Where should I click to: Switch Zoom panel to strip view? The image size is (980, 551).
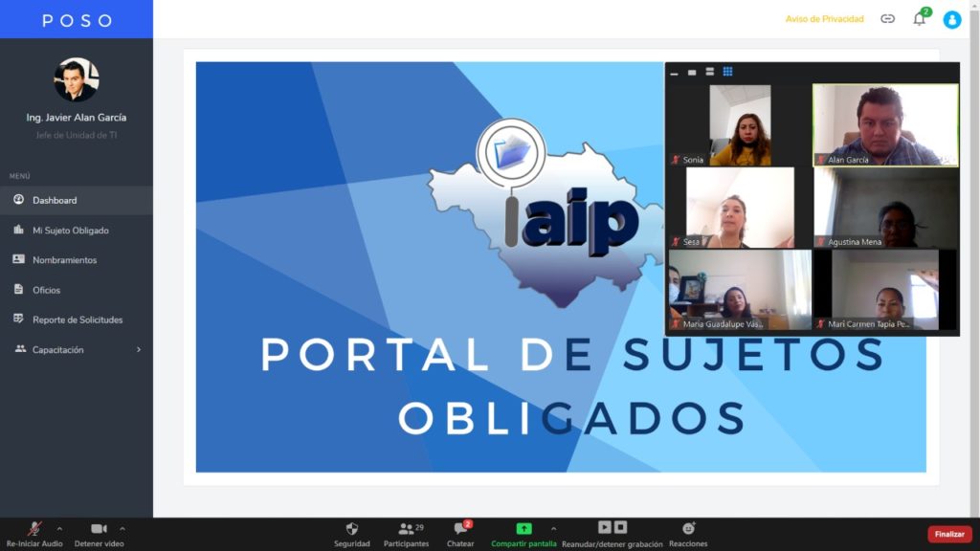(x=709, y=72)
